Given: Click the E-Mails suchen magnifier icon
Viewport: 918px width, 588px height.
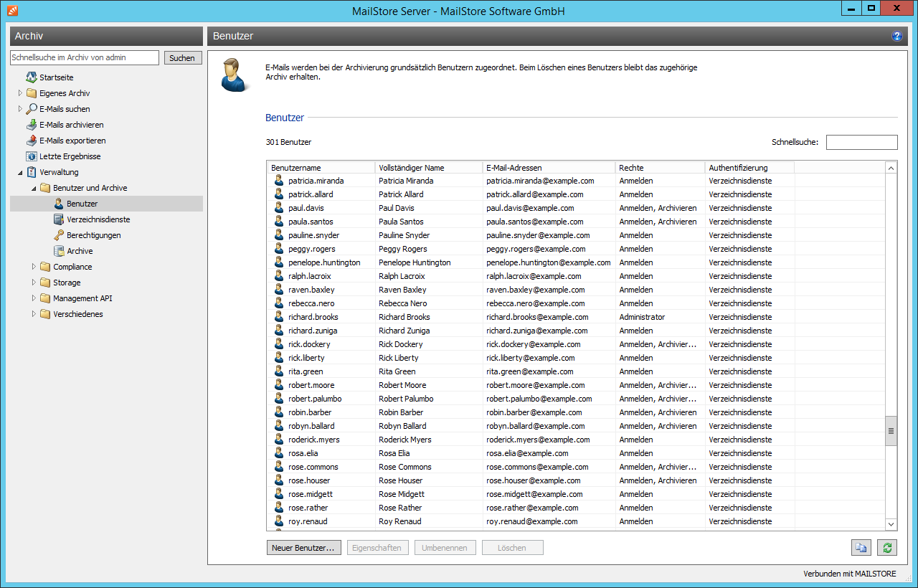Looking at the screenshot, I should coord(32,109).
